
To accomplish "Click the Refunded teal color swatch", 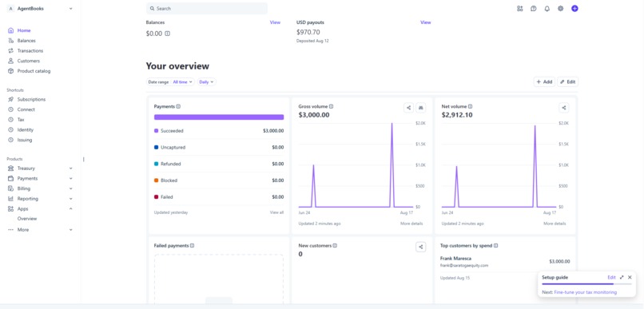I will (x=157, y=164).
